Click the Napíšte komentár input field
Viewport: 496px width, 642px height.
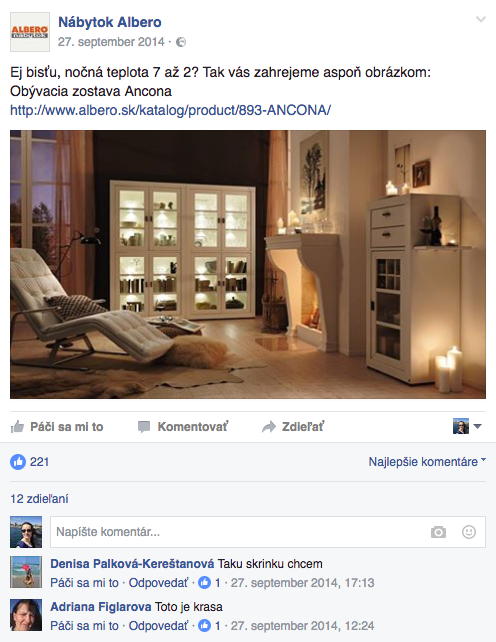(x=268, y=532)
